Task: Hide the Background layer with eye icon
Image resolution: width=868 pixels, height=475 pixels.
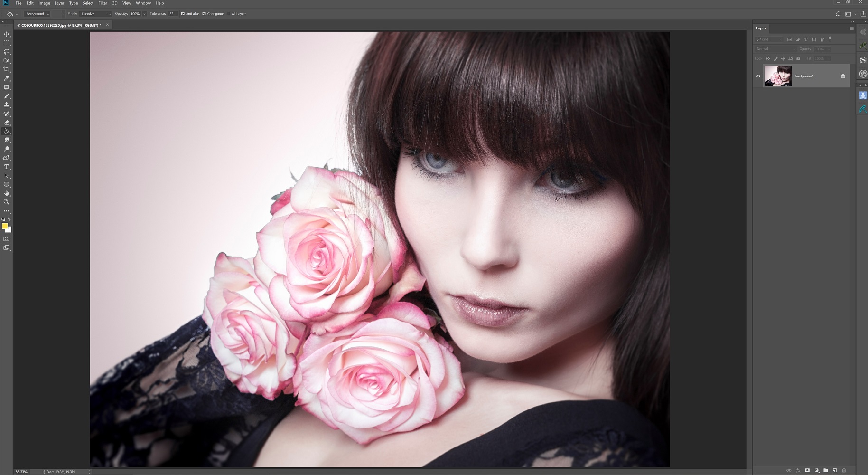Action: click(x=758, y=76)
